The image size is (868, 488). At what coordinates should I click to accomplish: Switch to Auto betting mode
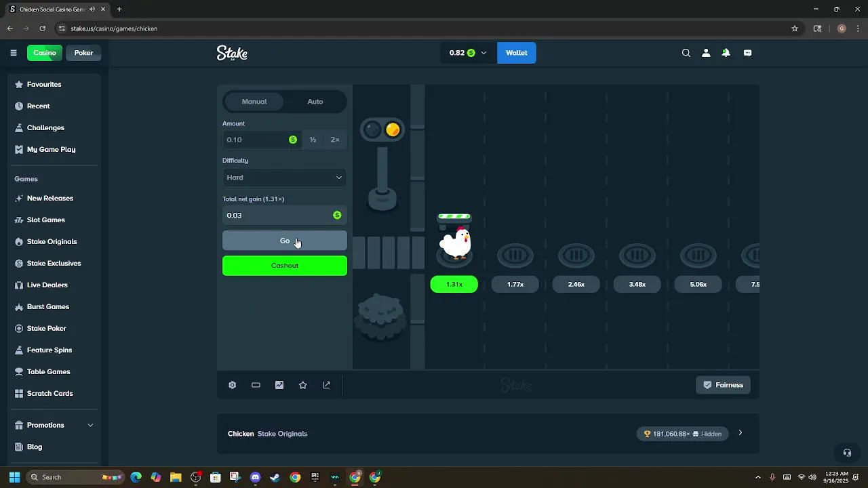click(x=315, y=102)
